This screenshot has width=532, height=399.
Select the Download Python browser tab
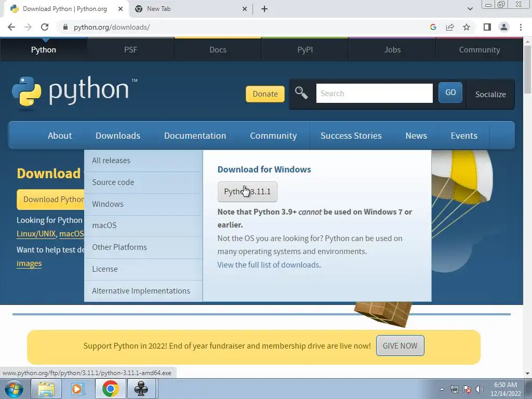click(x=64, y=9)
